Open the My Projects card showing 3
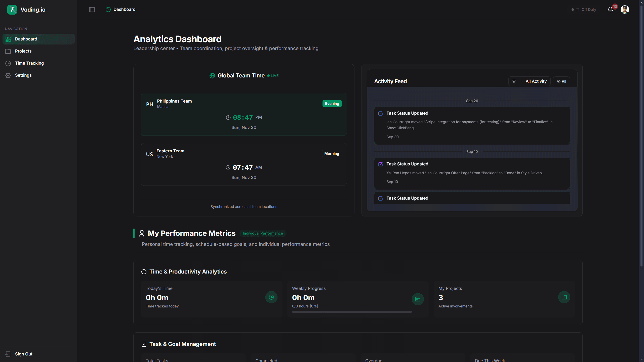The width and height of the screenshot is (644, 362). coord(504,299)
